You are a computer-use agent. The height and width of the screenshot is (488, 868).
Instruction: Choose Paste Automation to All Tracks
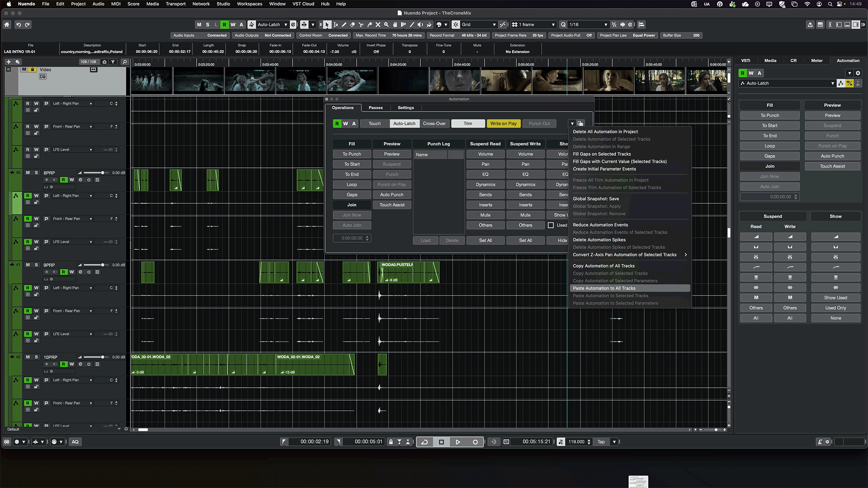pos(604,288)
